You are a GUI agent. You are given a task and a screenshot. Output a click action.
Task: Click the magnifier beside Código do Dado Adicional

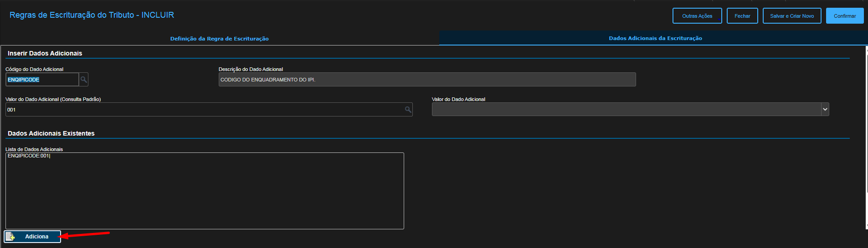pyautogui.click(x=83, y=80)
